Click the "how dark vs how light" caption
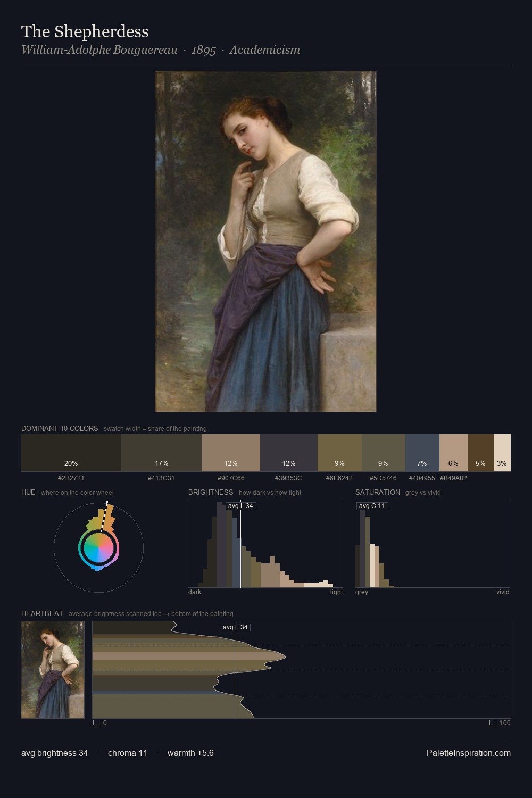532x798 pixels. click(x=270, y=493)
